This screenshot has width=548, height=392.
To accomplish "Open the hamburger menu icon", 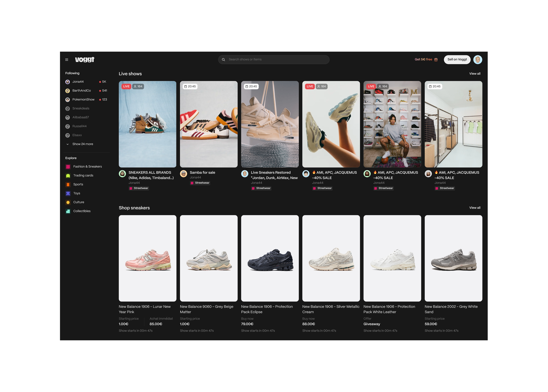I will click(x=67, y=60).
